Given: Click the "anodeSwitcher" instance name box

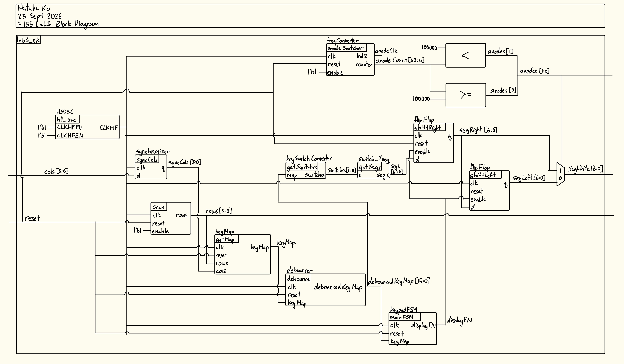Looking at the screenshot, I should (346, 48).
